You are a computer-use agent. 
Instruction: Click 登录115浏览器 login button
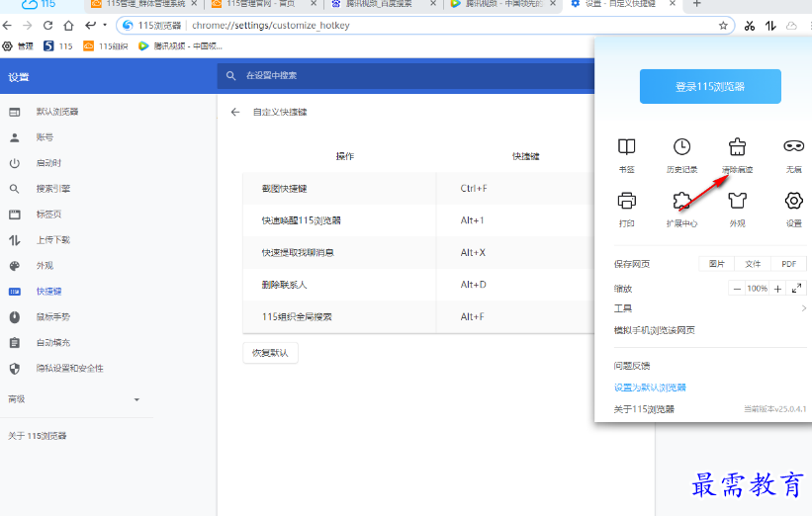click(710, 86)
